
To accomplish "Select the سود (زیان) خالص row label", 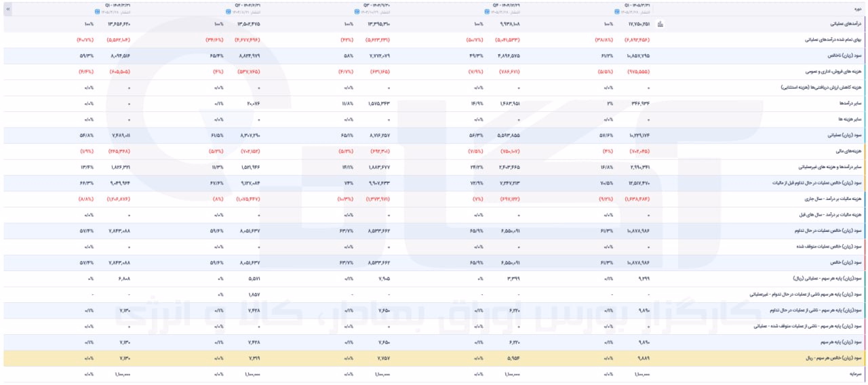I will pyautogui.click(x=846, y=263).
